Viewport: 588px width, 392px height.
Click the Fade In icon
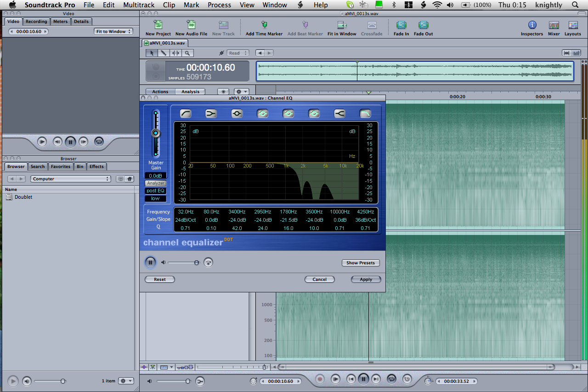[401, 25]
